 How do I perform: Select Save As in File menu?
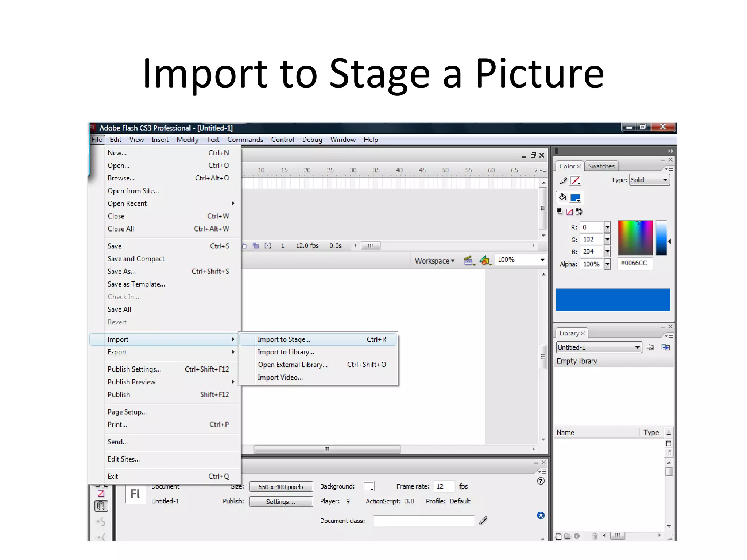(165, 272)
